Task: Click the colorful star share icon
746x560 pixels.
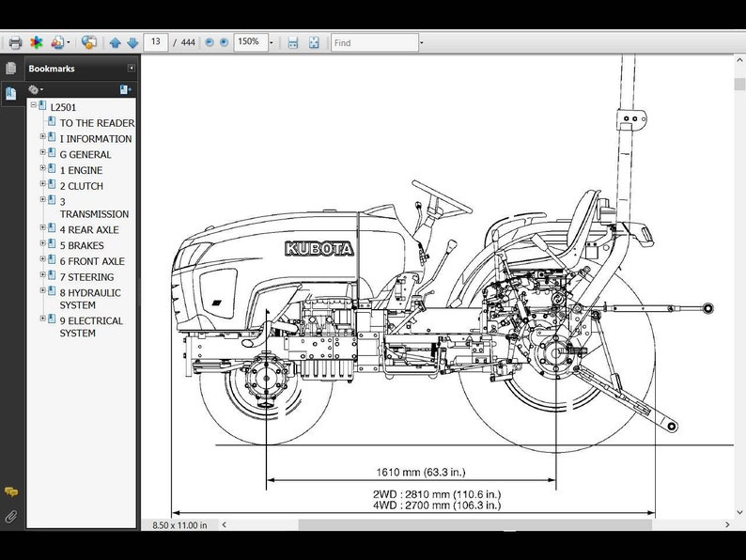Action: (x=36, y=43)
